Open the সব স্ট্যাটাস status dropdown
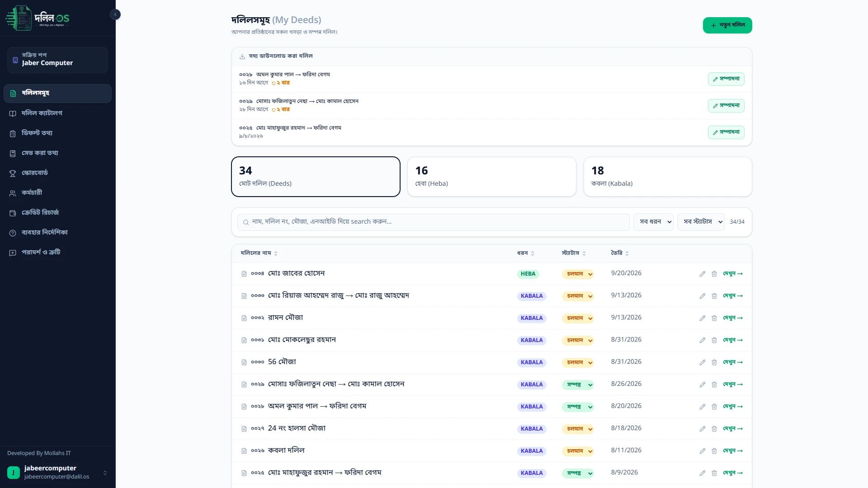 tap(701, 222)
